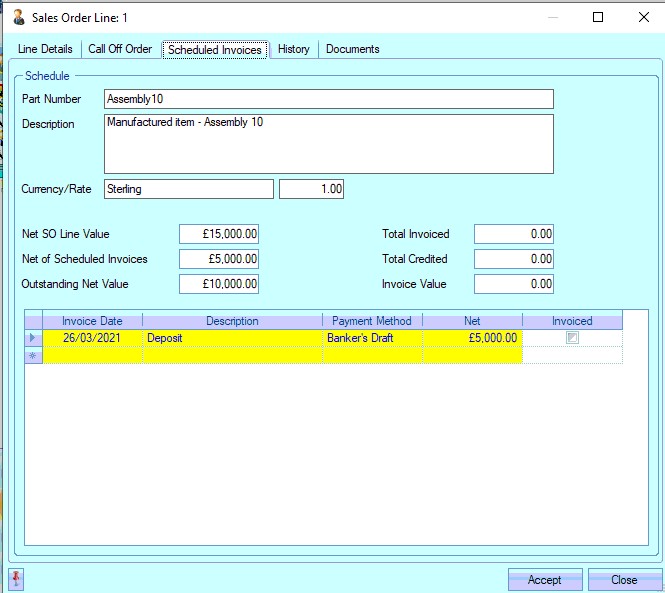Switch to the Documents tab

coord(352,49)
